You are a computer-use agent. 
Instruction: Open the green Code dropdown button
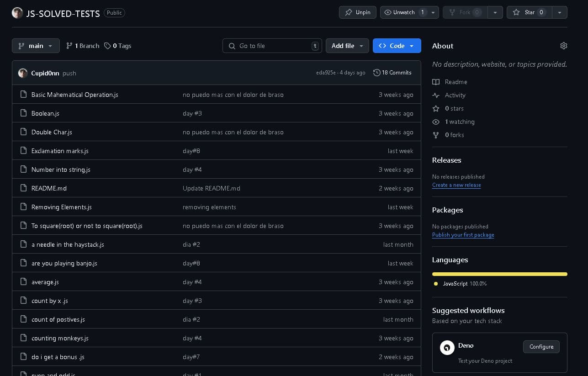point(397,46)
